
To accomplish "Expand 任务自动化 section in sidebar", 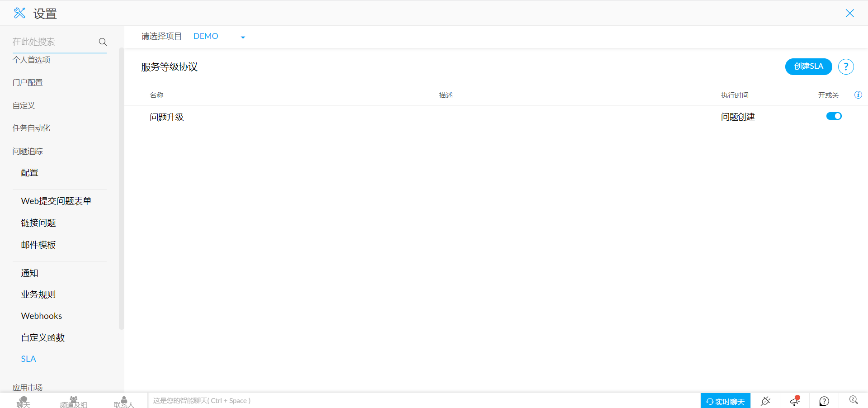I will pos(31,128).
